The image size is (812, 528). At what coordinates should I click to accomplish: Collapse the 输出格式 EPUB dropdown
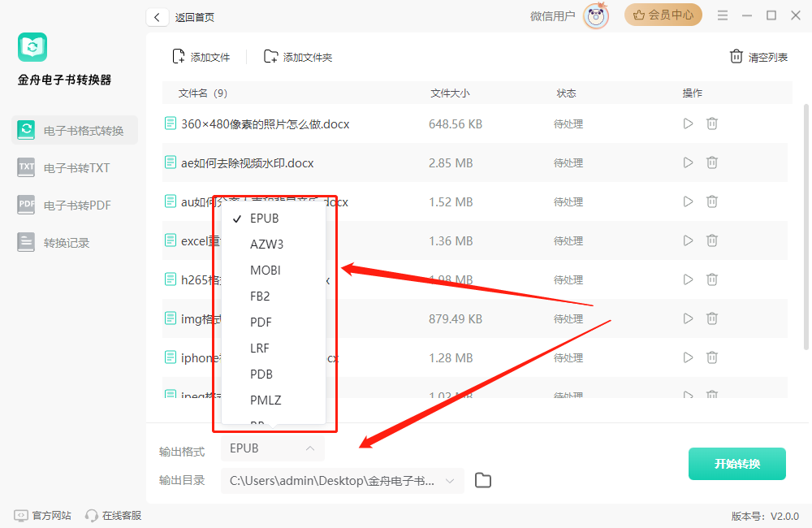click(310, 448)
